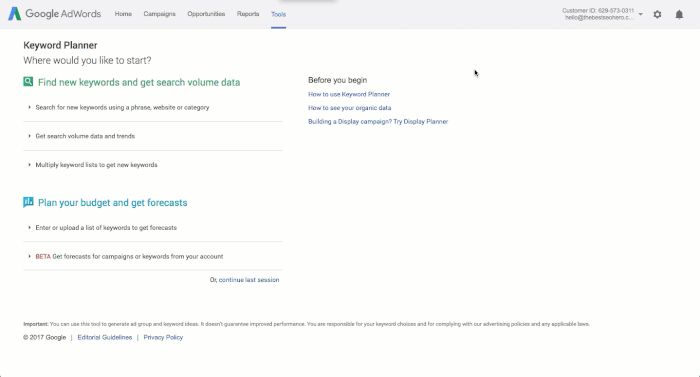Select the Reports tab

248,14
